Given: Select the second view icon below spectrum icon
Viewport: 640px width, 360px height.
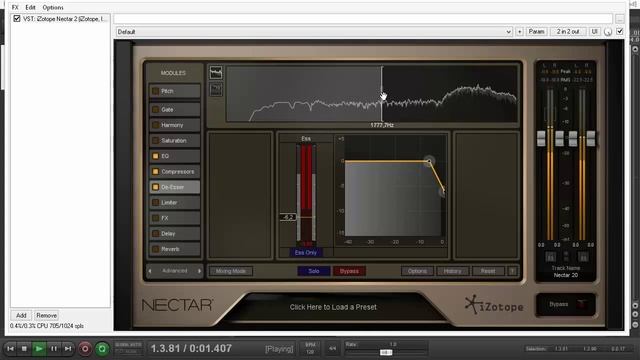Looking at the screenshot, I should (216, 89).
